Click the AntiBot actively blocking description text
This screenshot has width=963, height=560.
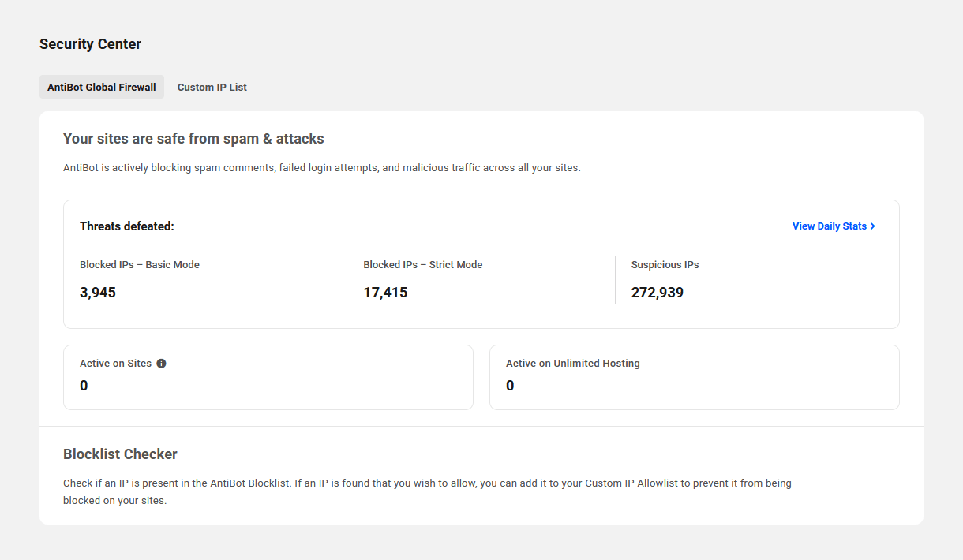coord(322,168)
